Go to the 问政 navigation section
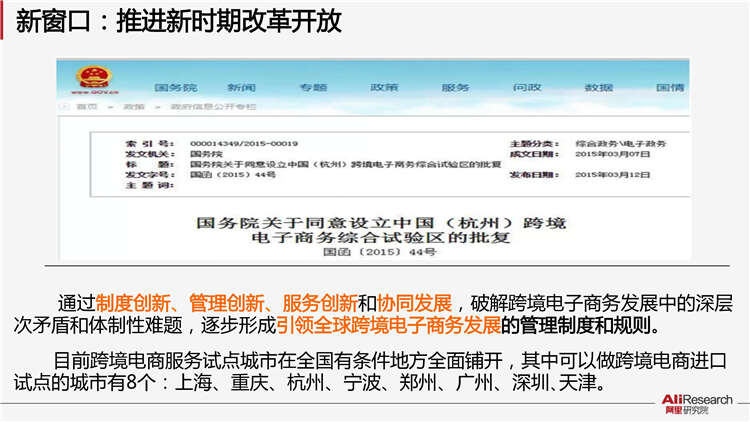 point(527,88)
